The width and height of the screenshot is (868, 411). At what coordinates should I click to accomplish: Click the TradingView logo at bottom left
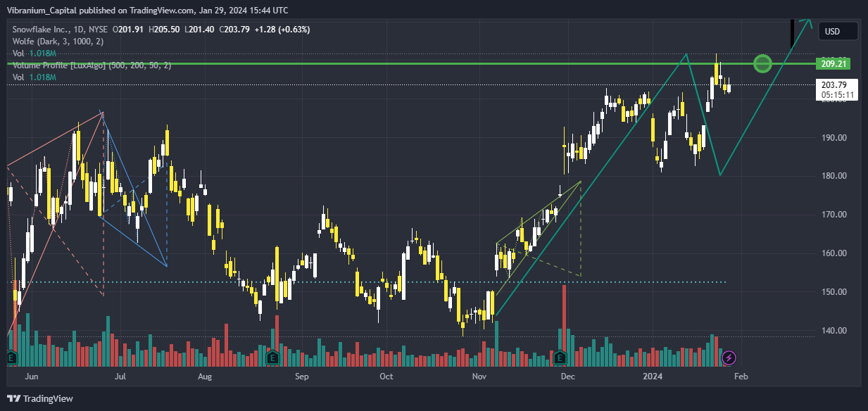click(x=41, y=398)
